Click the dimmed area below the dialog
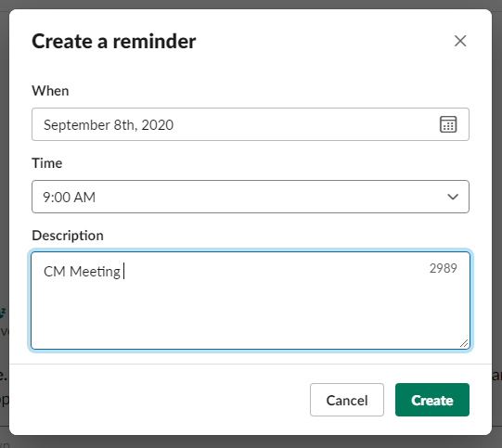Image resolution: width=502 pixels, height=448 pixels. [x=251, y=442]
